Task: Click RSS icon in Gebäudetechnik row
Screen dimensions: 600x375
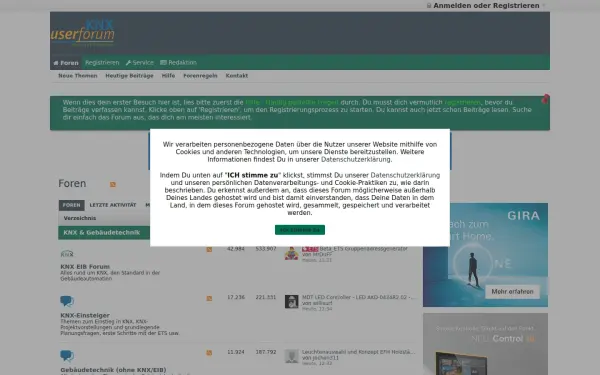Action: pyautogui.click(x=209, y=353)
